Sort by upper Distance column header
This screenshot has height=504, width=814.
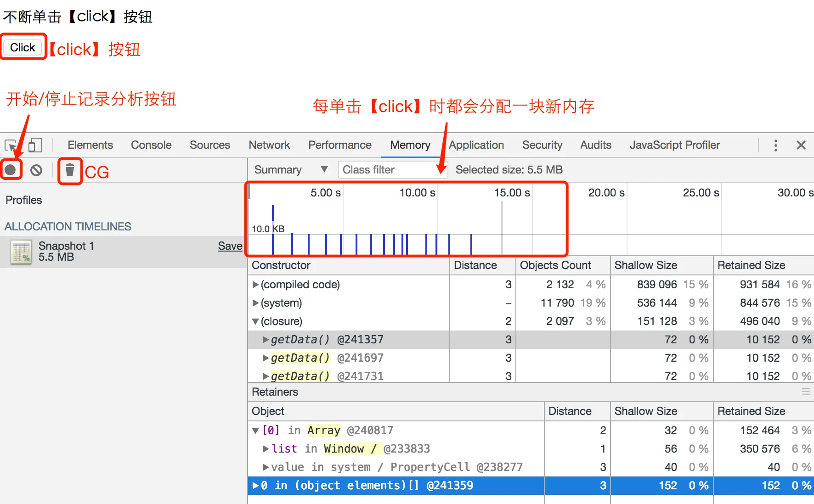click(x=483, y=265)
